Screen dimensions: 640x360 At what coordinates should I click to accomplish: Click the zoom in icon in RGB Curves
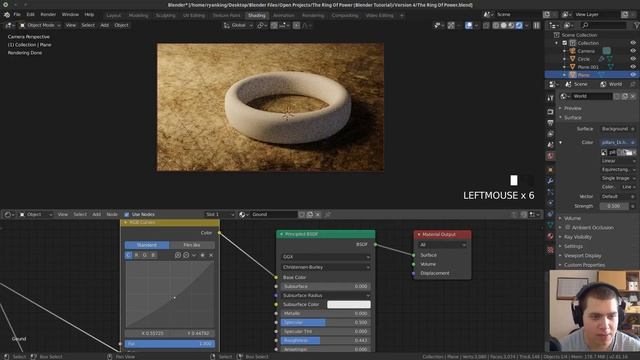(178, 255)
